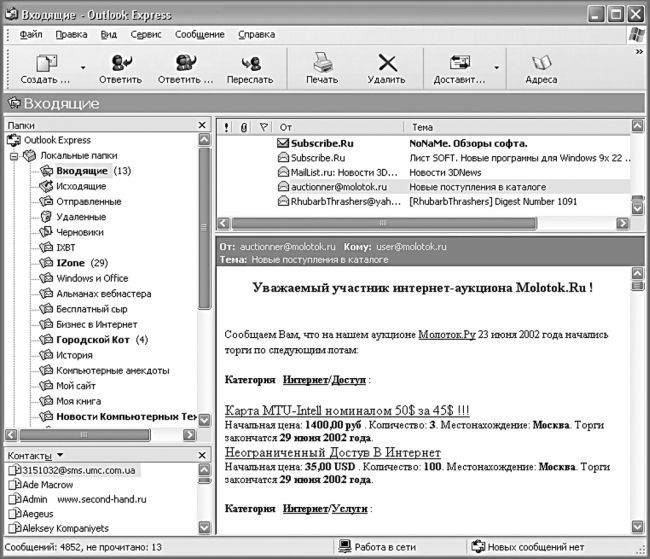Select the IZone folder in tree
650x559 pixels.
70,262
